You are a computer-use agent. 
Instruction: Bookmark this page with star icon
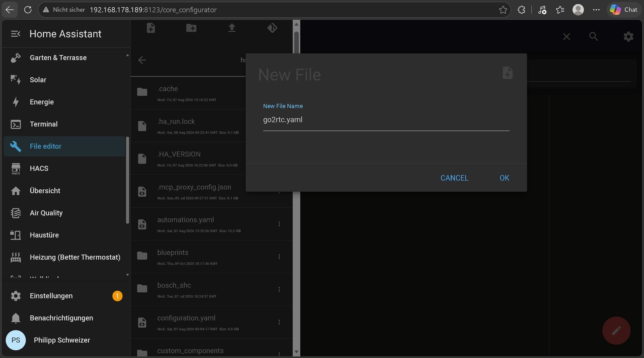click(503, 10)
